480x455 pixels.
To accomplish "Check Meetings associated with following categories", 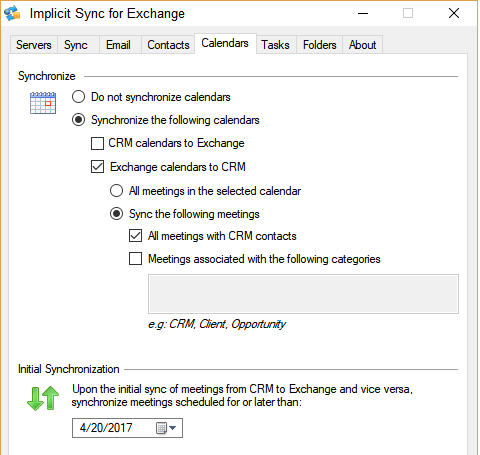I will pos(135,259).
